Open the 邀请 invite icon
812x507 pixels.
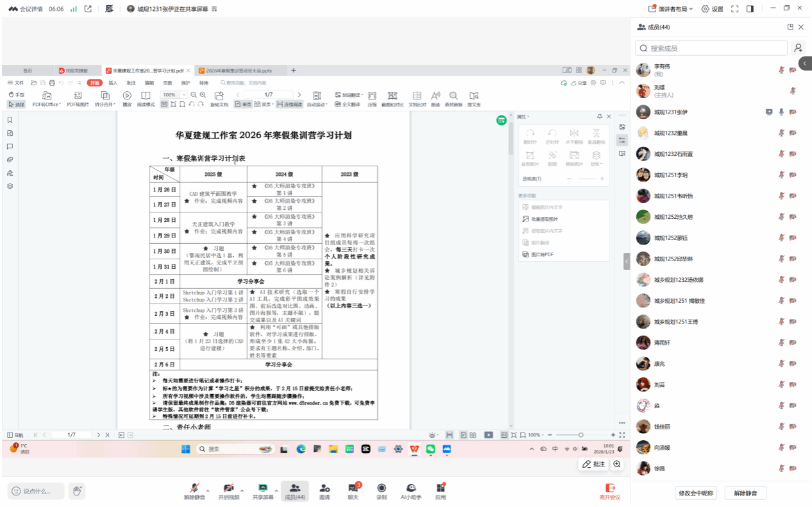coord(325,489)
